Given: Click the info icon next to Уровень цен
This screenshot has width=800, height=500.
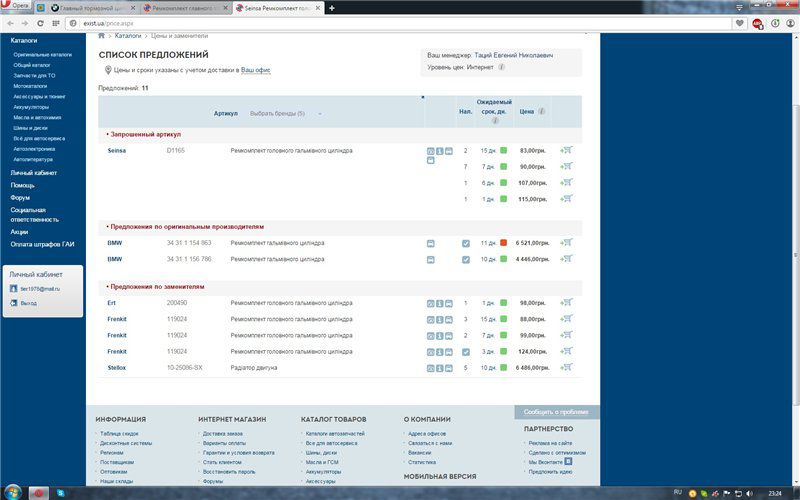Looking at the screenshot, I should pyautogui.click(x=502, y=67).
